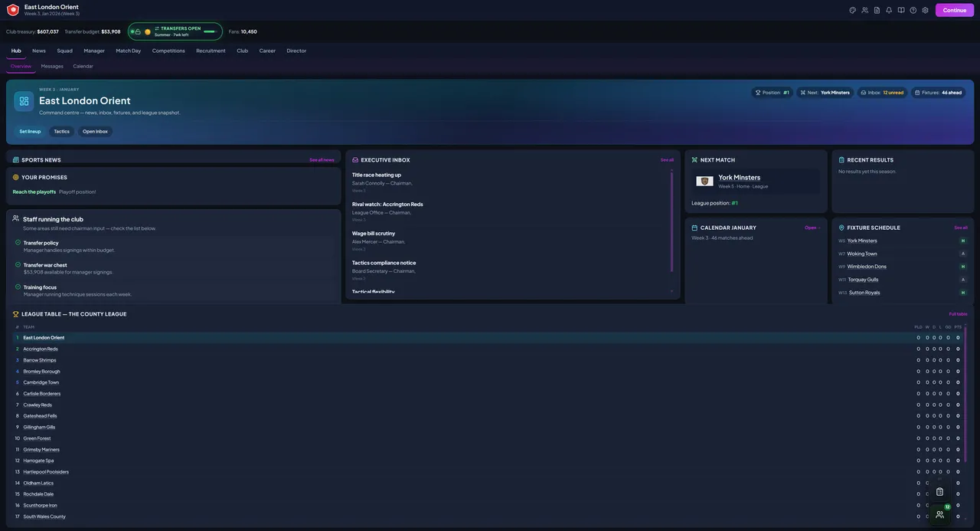Open the calendar via Open arrow link
Screen dimensions: 980x531
tap(812, 228)
